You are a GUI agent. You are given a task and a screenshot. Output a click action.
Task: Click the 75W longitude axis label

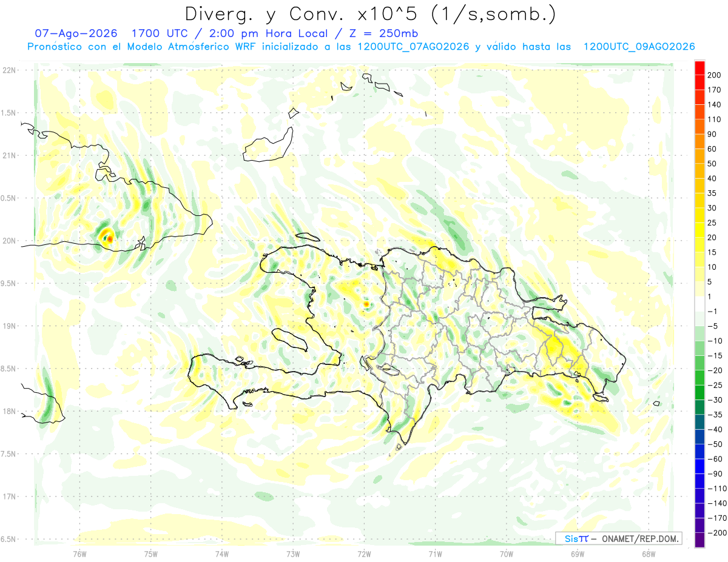click(150, 554)
